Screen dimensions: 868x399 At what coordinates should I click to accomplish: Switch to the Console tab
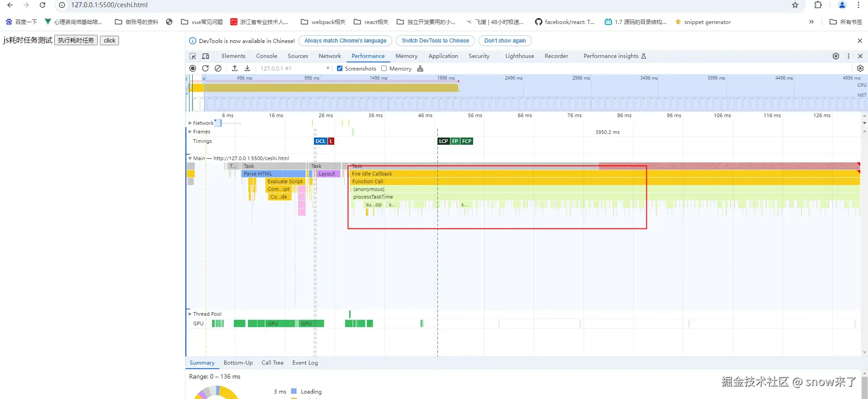266,56
